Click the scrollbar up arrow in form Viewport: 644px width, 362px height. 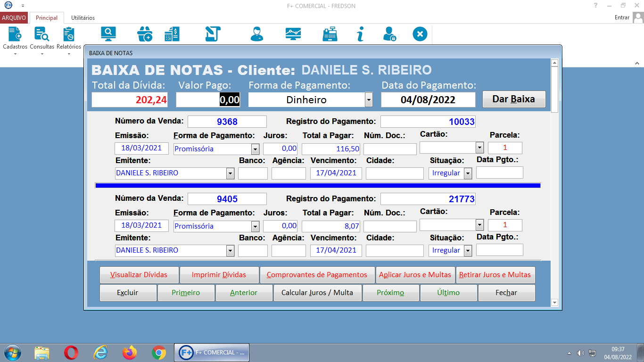point(554,63)
